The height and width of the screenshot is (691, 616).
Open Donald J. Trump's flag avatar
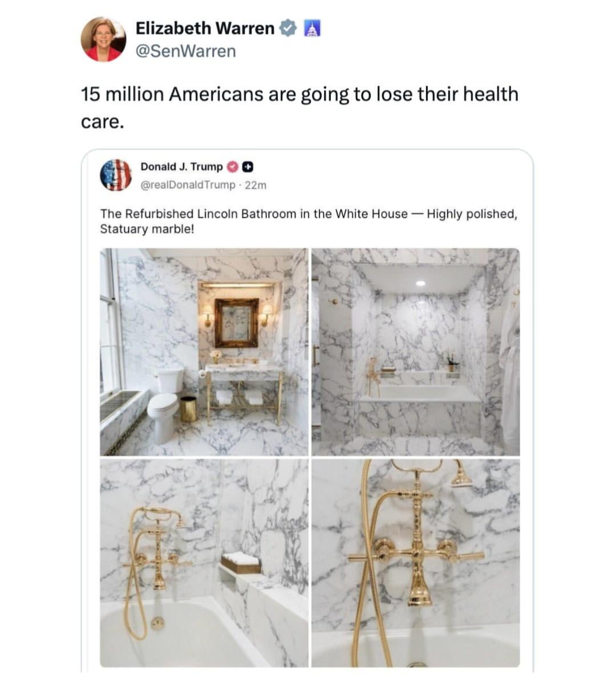click(116, 175)
